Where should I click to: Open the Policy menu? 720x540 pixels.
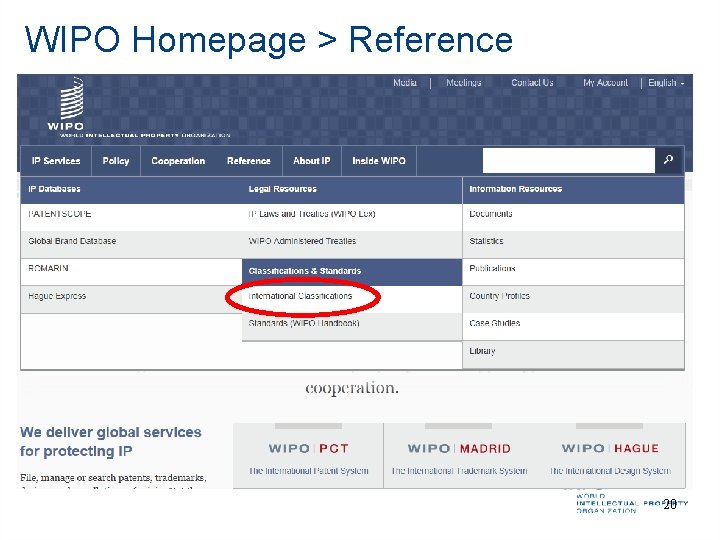[x=116, y=161]
